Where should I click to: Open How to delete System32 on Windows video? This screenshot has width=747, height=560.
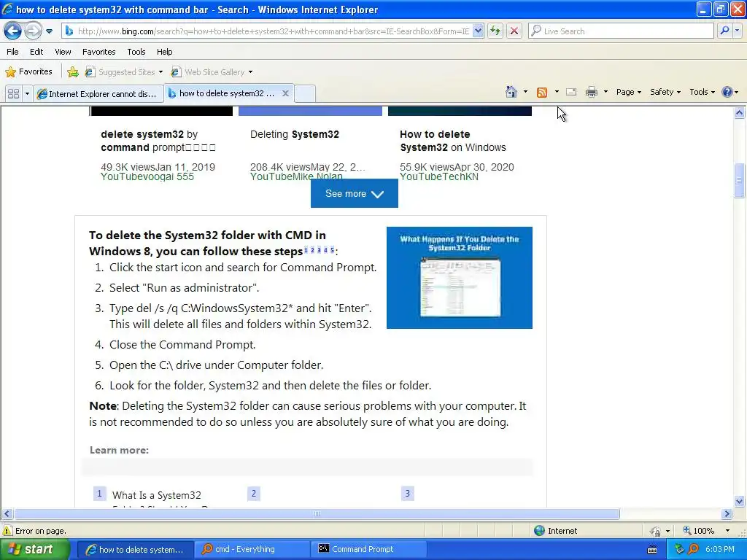pos(452,141)
